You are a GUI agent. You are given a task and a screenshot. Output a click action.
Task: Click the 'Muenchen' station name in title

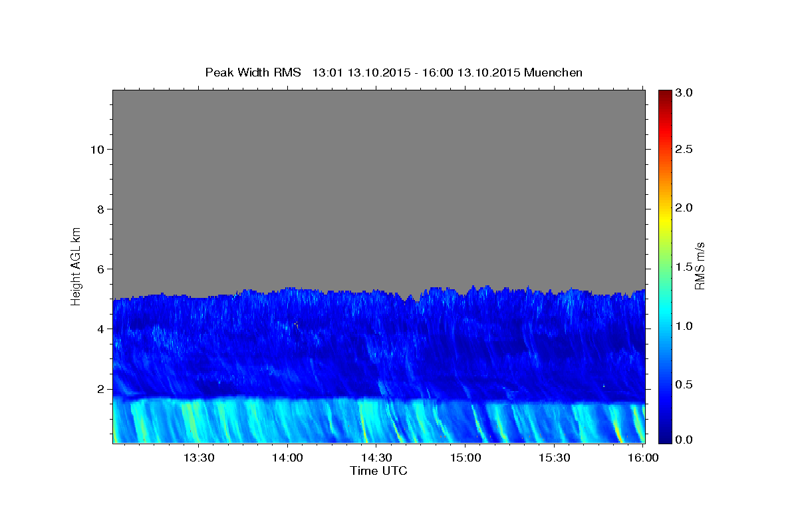tap(553, 72)
